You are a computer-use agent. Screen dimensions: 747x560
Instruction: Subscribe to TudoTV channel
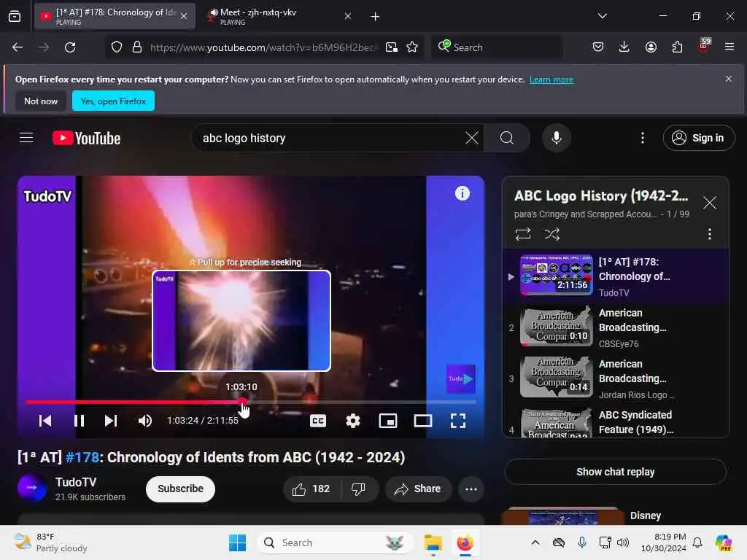click(181, 489)
